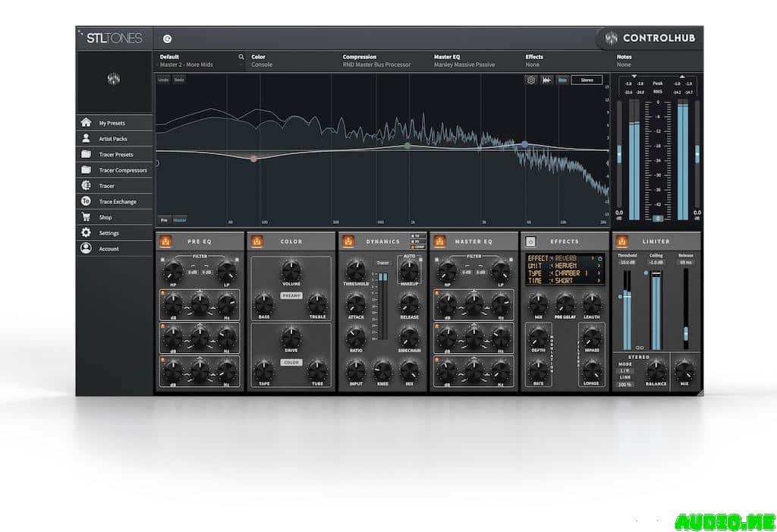The height and width of the screenshot is (532, 777).
Task: Click next arrow on Effect Reverb row
Action: pyautogui.click(x=593, y=259)
